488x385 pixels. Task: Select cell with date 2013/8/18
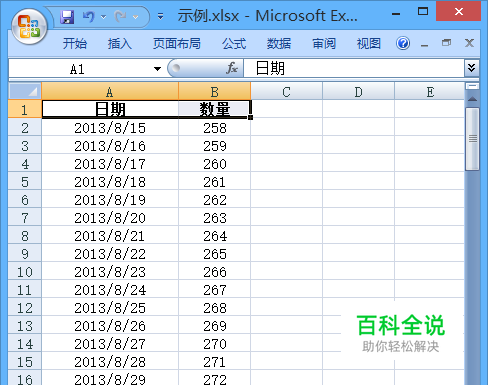(110, 182)
